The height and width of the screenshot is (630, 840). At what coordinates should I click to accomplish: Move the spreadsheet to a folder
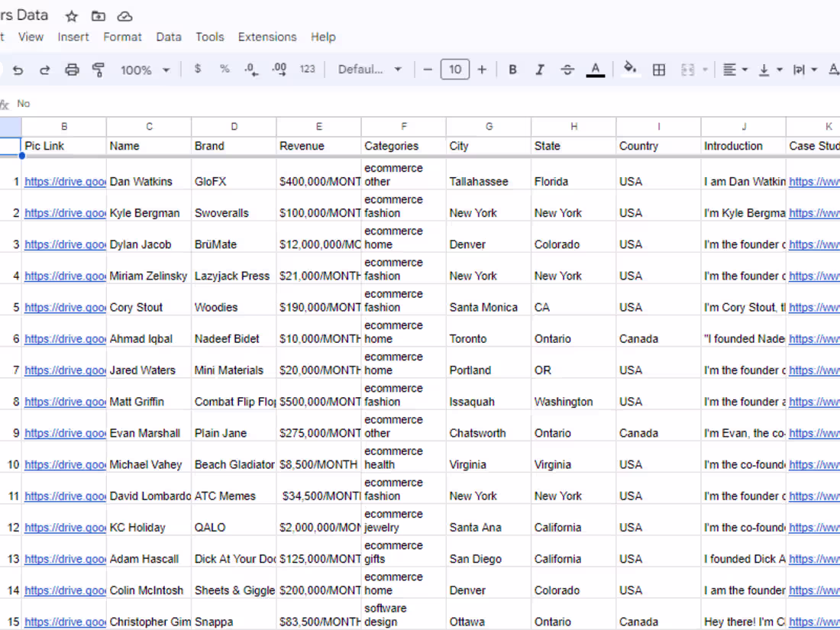pyautogui.click(x=98, y=15)
